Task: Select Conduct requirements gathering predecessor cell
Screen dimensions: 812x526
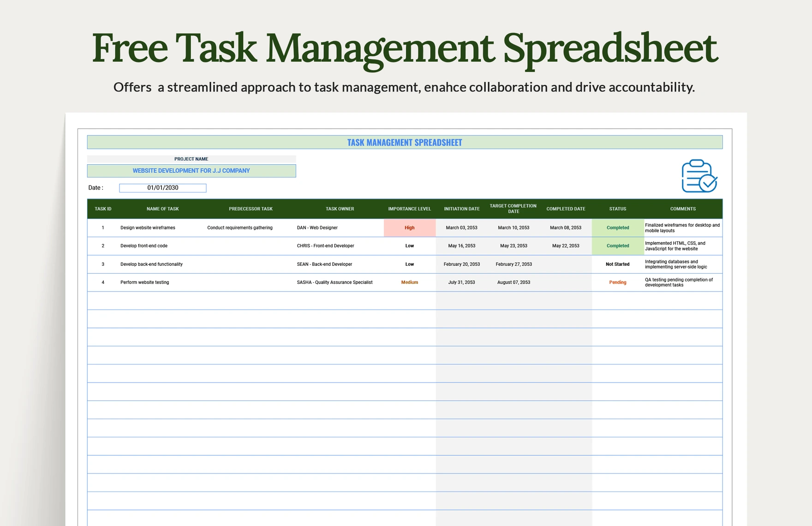Action: (x=240, y=227)
